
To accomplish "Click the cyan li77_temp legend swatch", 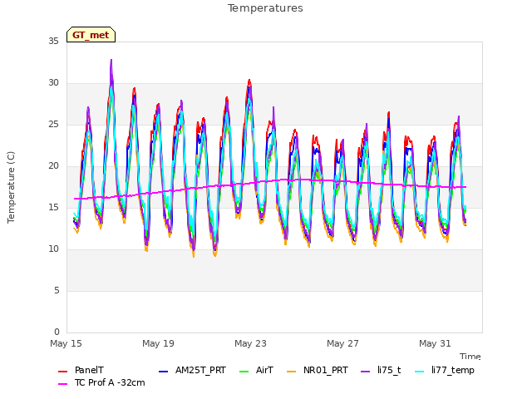I will (419, 372).
